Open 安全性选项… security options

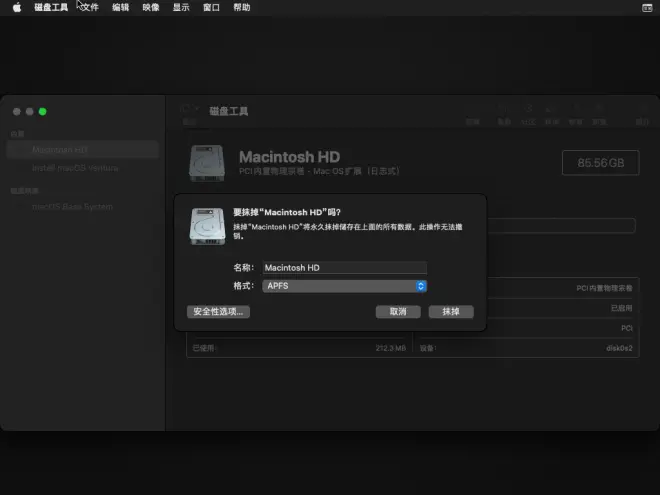coord(218,311)
